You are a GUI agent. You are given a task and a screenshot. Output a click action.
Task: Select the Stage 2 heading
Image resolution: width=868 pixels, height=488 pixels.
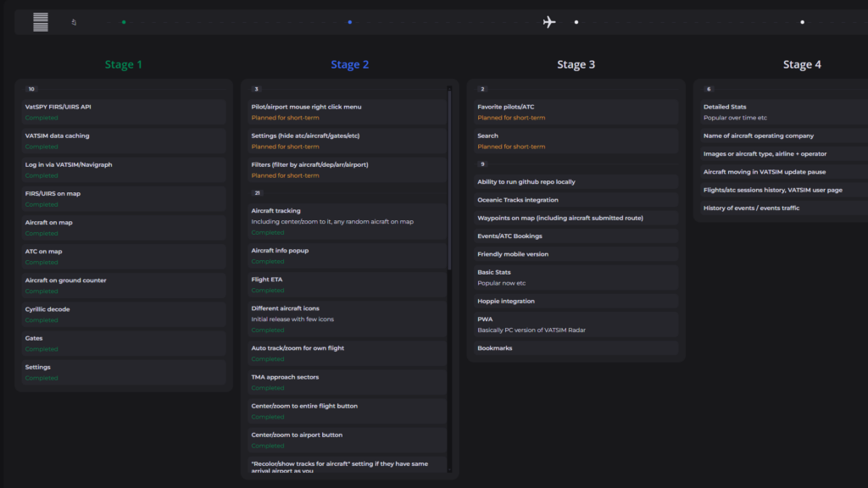(349, 64)
